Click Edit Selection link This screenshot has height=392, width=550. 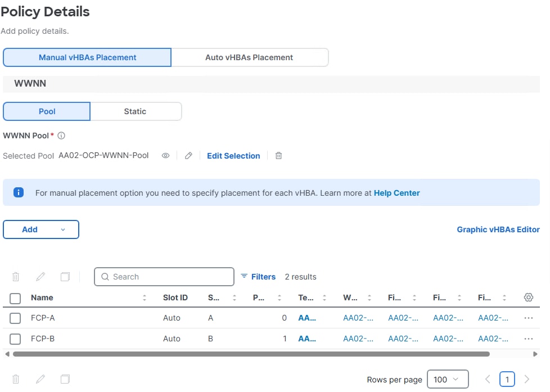click(x=233, y=156)
